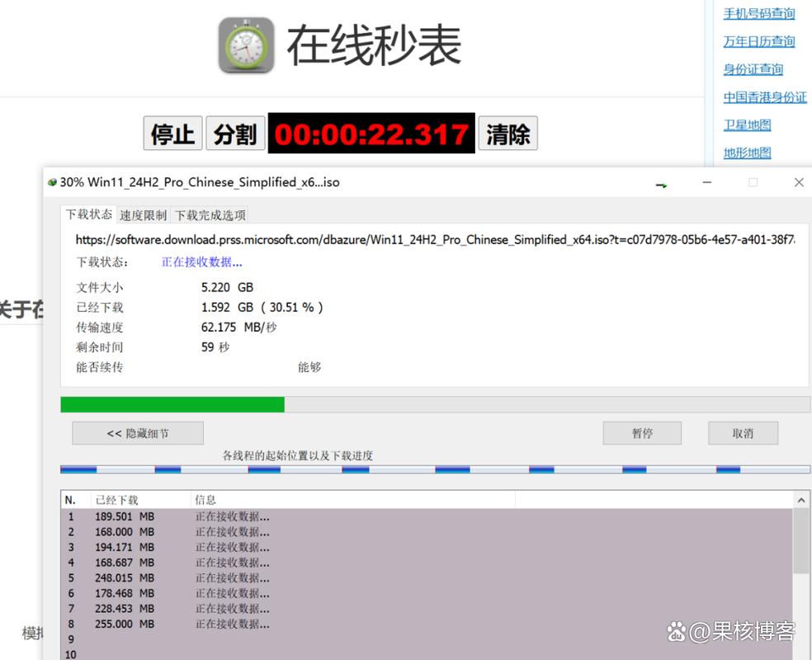Select the 下载状态 tab

click(89, 214)
